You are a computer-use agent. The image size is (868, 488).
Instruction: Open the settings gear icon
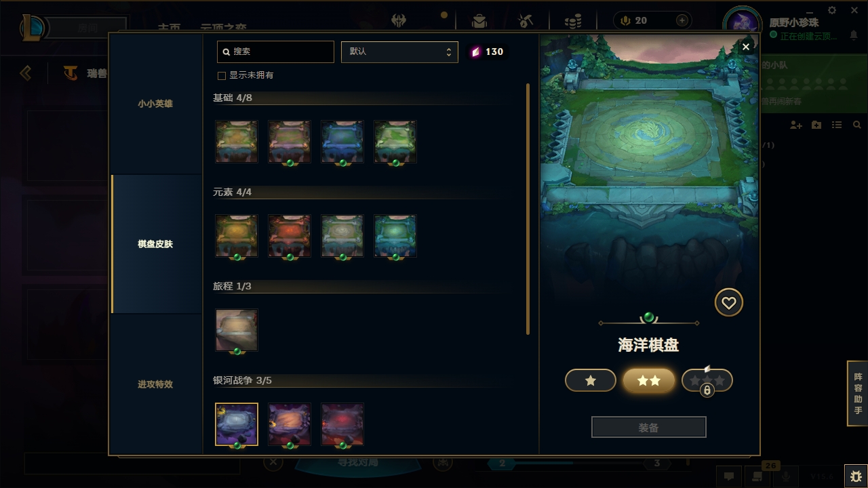point(832,10)
